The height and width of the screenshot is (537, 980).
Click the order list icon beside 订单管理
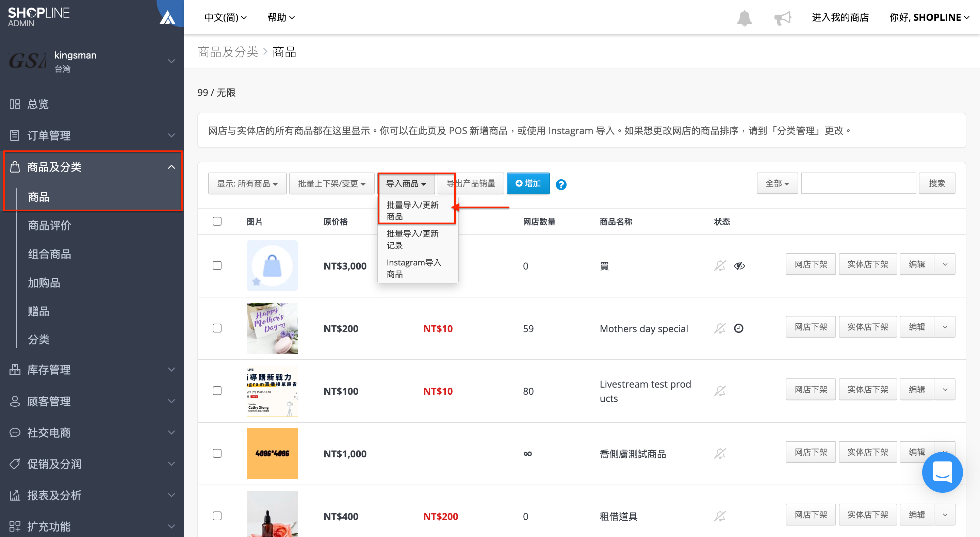(15, 135)
